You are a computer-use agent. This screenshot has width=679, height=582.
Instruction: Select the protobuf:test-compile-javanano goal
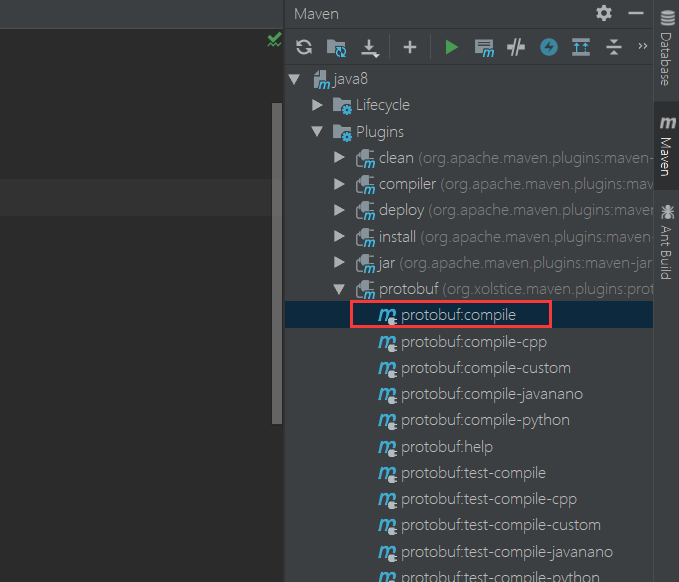click(469, 552)
